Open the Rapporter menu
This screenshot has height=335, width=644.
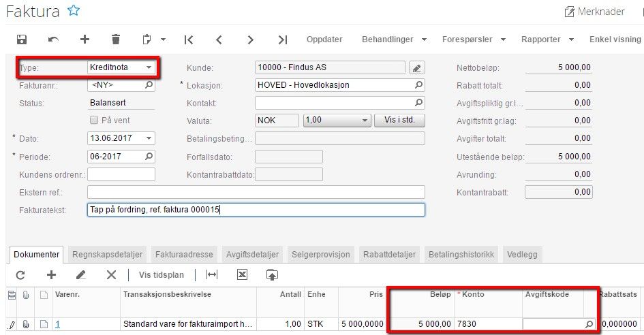(x=547, y=39)
